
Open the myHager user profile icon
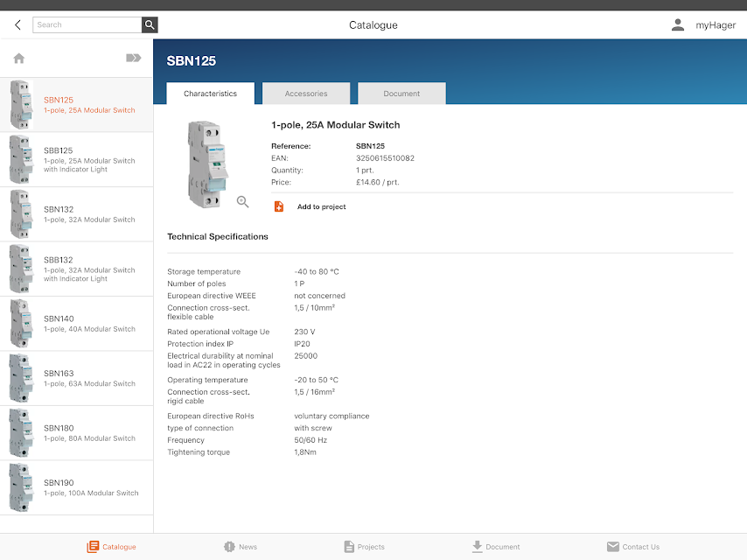click(677, 24)
